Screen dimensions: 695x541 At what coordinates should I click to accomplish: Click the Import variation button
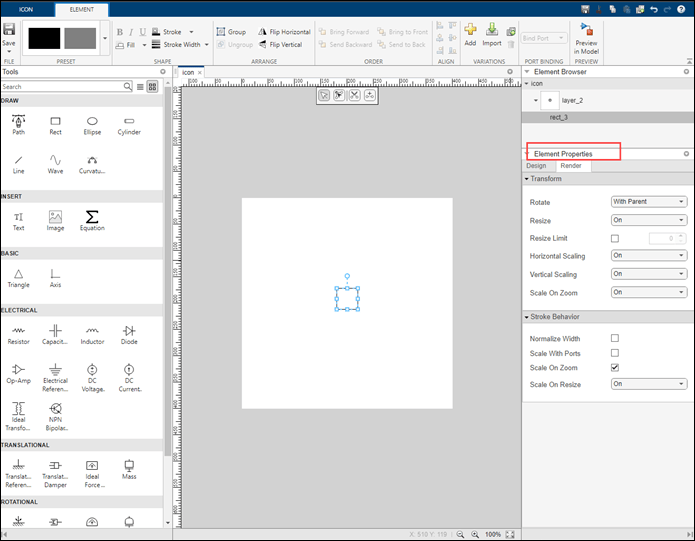click(492, 35)
